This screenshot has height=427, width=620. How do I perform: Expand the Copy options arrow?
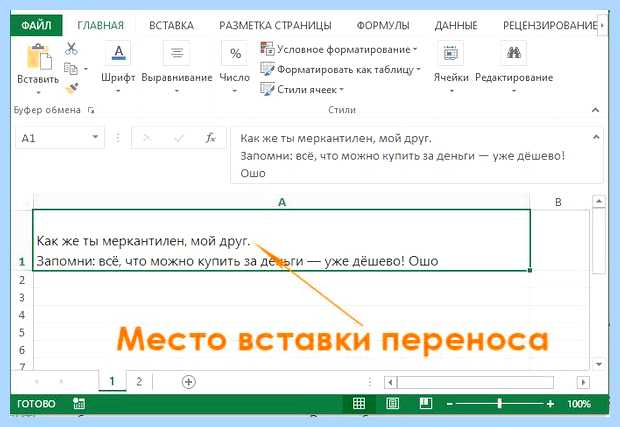coord(85,69)
